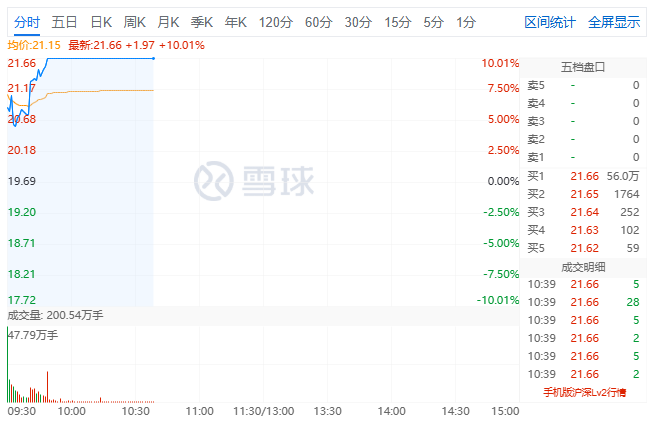Select the 1分 interval tab
Image resolution: width=656 pixels, height=431 pixels.
pyautogui.click(x=465, y=22)
